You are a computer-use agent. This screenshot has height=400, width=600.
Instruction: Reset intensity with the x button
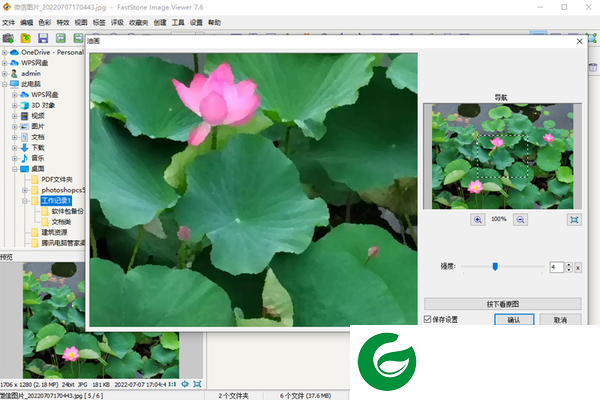click(x=578, y=268)
